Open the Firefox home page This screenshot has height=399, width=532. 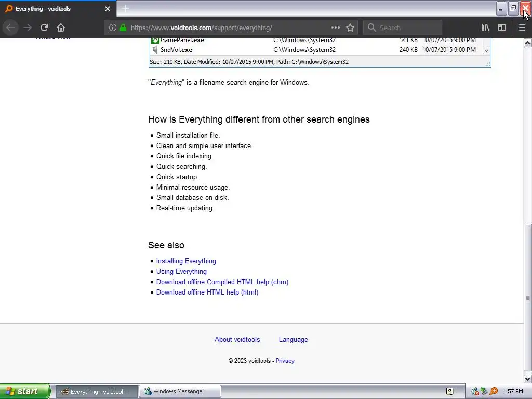click(61, 28)
